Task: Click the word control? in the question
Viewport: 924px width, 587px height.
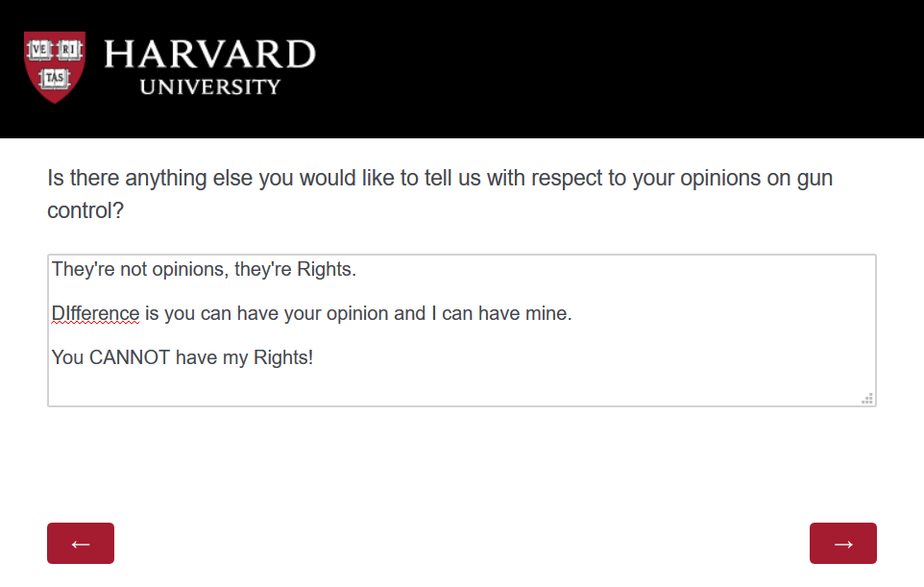Action: [x=85, y=211]
